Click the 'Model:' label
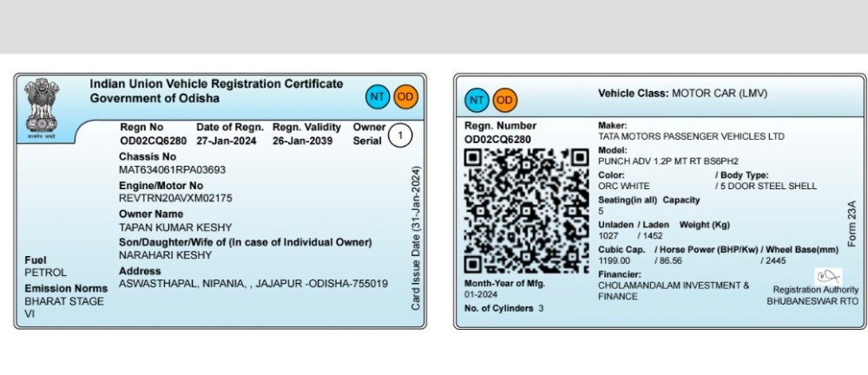Viewport: 868px width, 375px height. pyautogui.click(x=612, y=150)
